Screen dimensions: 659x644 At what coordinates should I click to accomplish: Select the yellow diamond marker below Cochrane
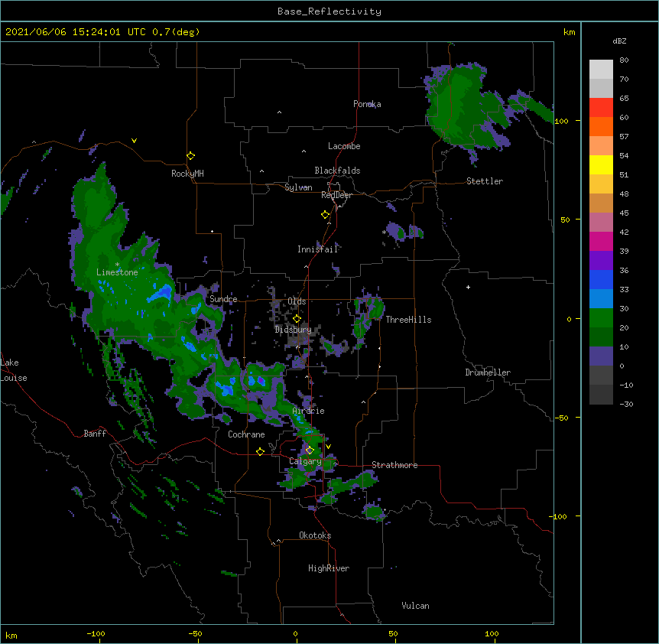pos(260,451)
